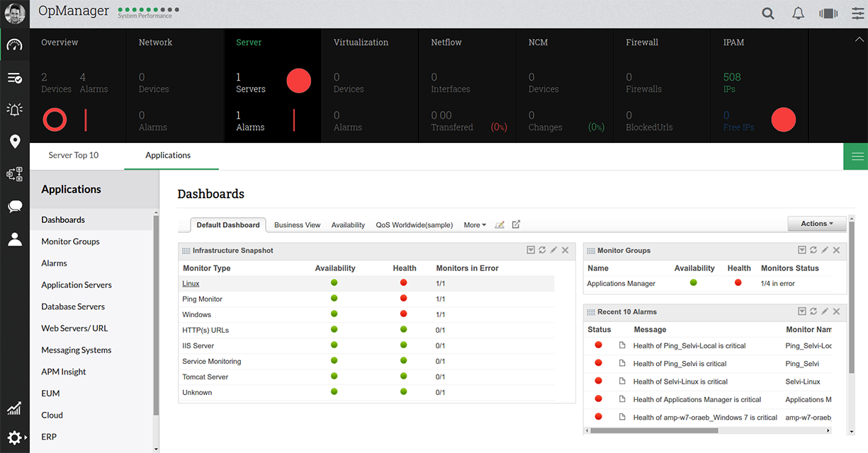Click the edit dashboard pencil icon
The image size is (868, 453).
[x=500, y=224]
